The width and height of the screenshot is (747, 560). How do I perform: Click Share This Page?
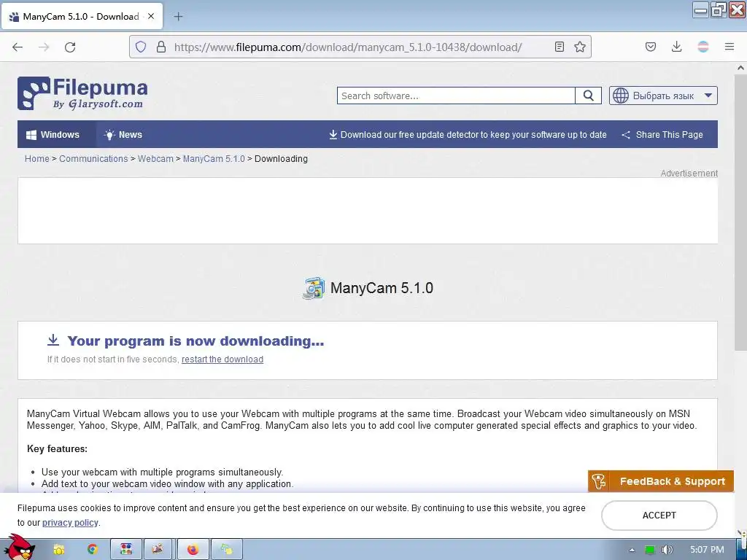coord(662,135)
